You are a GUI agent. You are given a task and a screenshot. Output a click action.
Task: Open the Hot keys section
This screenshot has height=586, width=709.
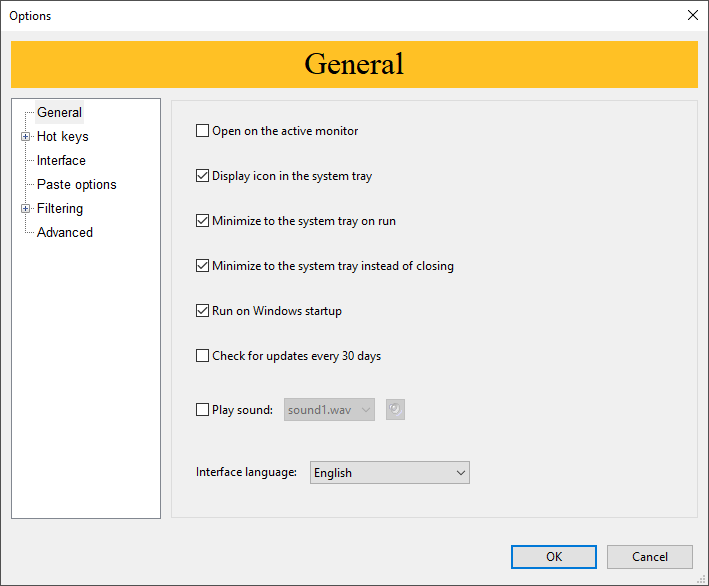[x=62, y=137]
